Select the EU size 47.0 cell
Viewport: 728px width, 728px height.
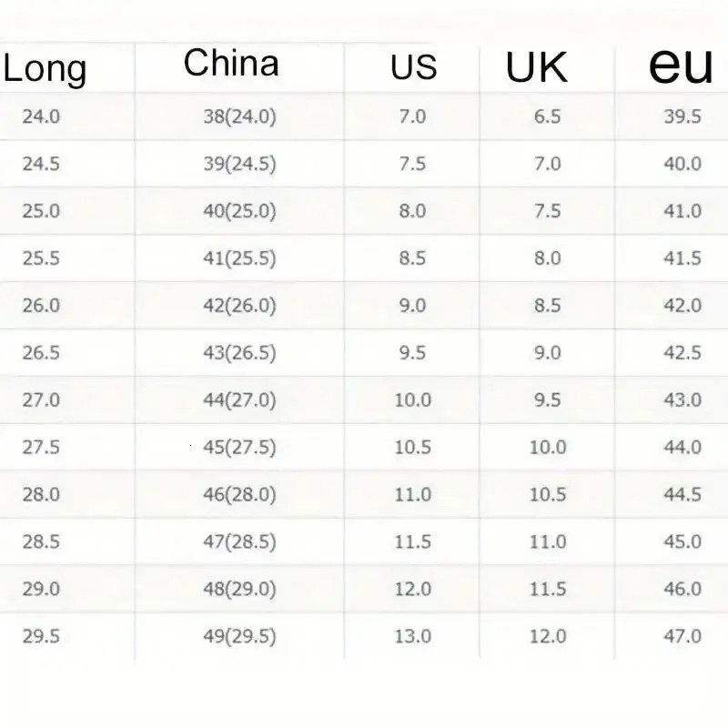[x=682, y=637]
